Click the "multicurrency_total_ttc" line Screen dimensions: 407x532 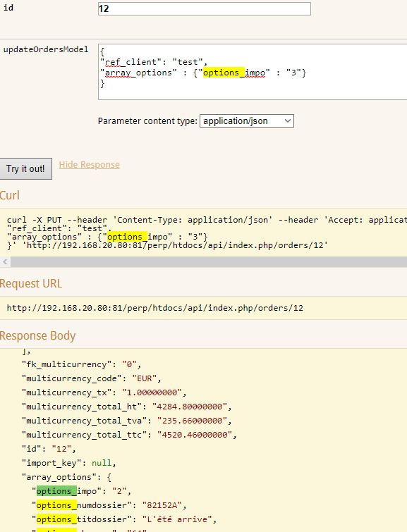coord(129,435)
